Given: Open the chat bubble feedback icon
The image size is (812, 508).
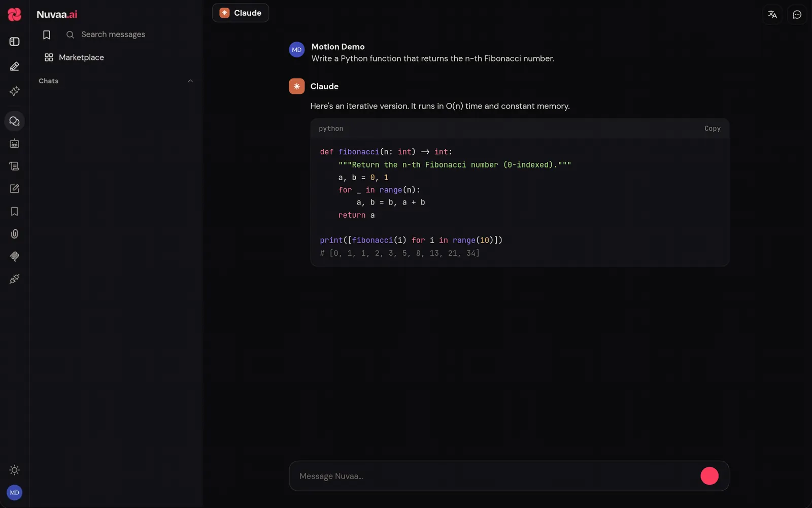Looking at the screenshot, I should (797, 15).
